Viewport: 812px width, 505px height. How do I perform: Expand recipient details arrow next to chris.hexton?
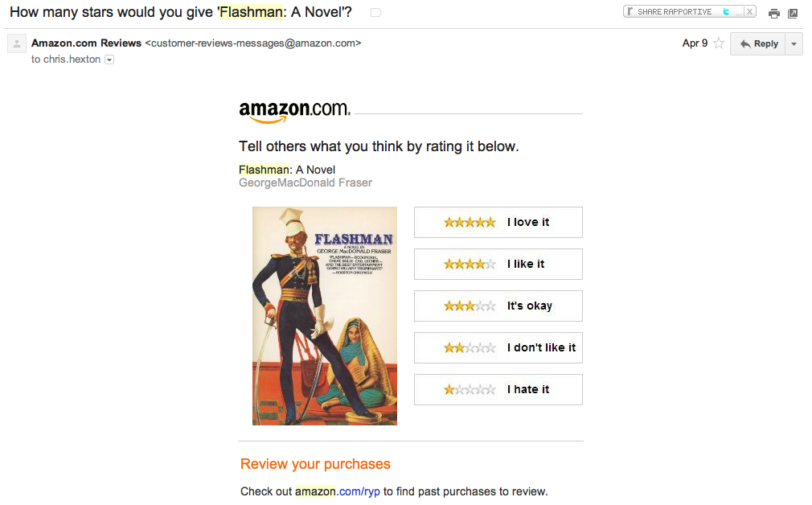[x=109, y=60]
